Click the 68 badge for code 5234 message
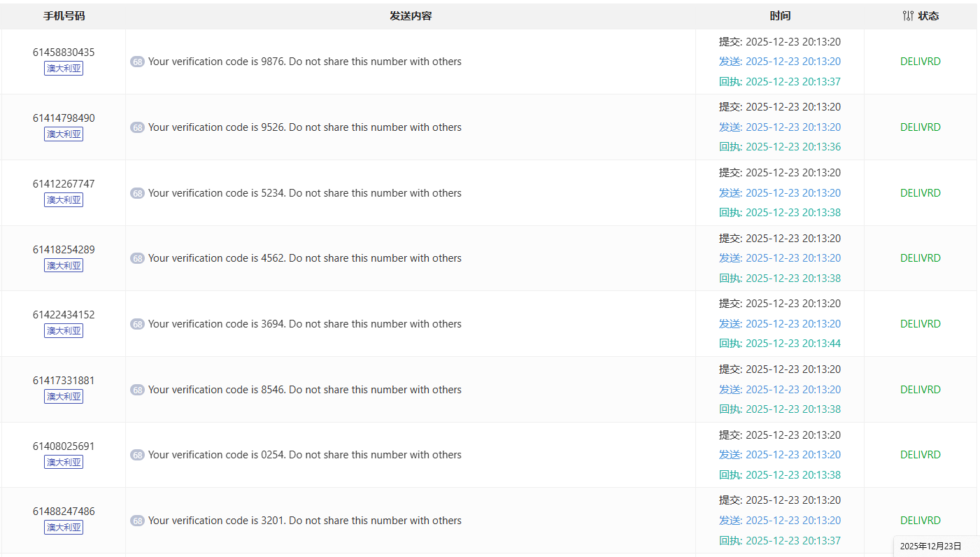The height and width of the screenshot is (557, 980). click(137, 193)
